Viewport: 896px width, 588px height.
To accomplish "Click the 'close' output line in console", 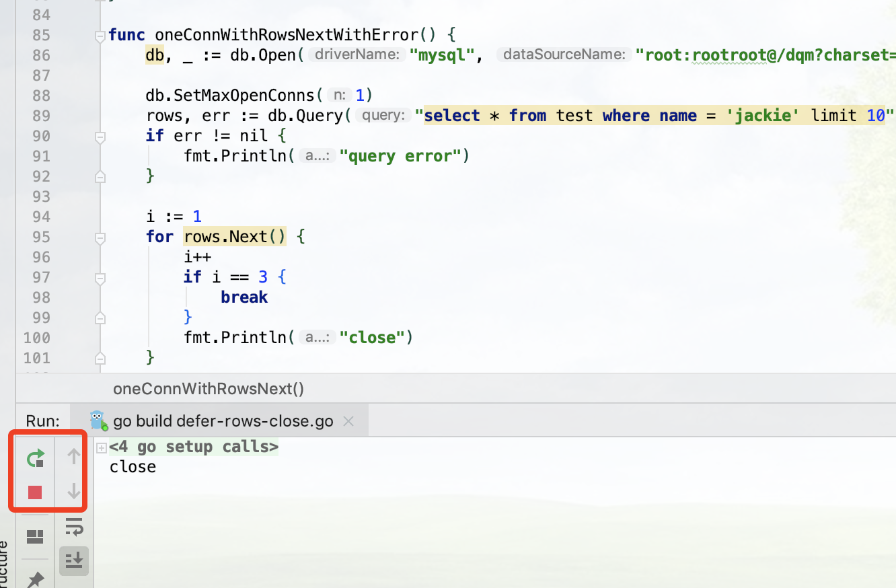I will [x=133, y=467].
